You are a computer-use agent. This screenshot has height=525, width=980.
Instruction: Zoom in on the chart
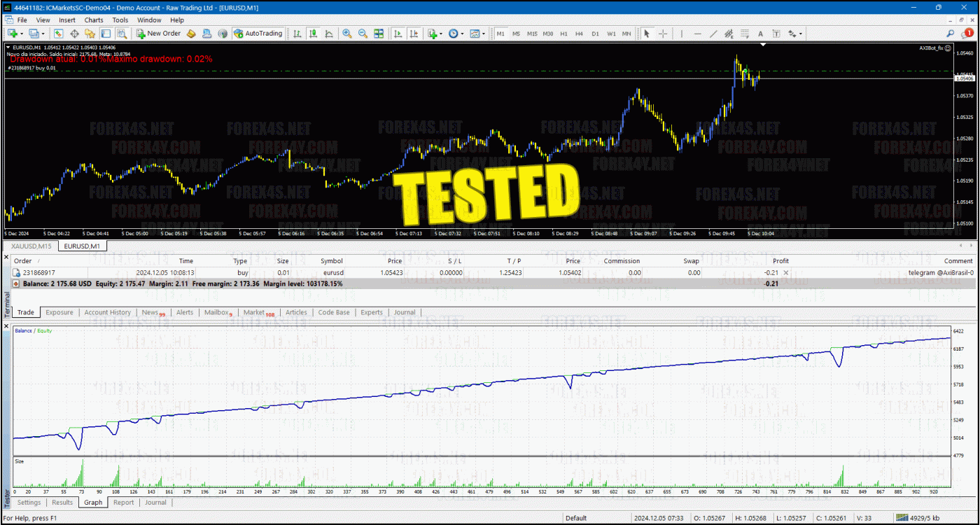(x=347, y=34)
